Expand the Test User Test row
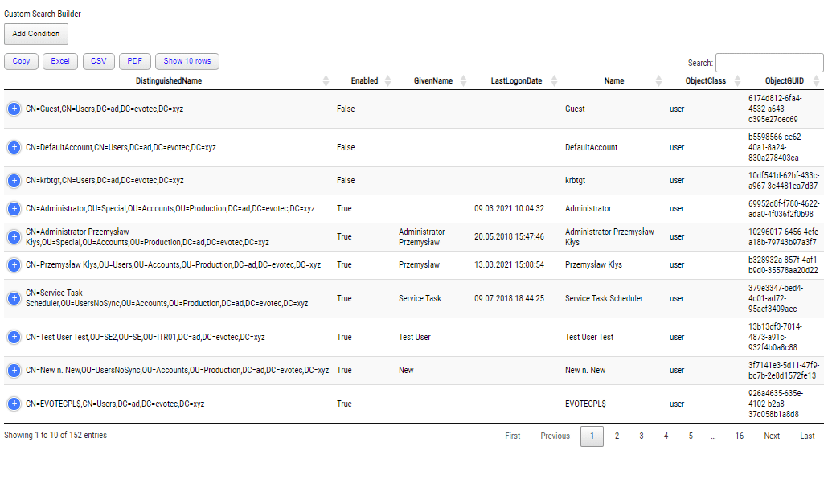 pyautogui.click(x=14, y=337)
